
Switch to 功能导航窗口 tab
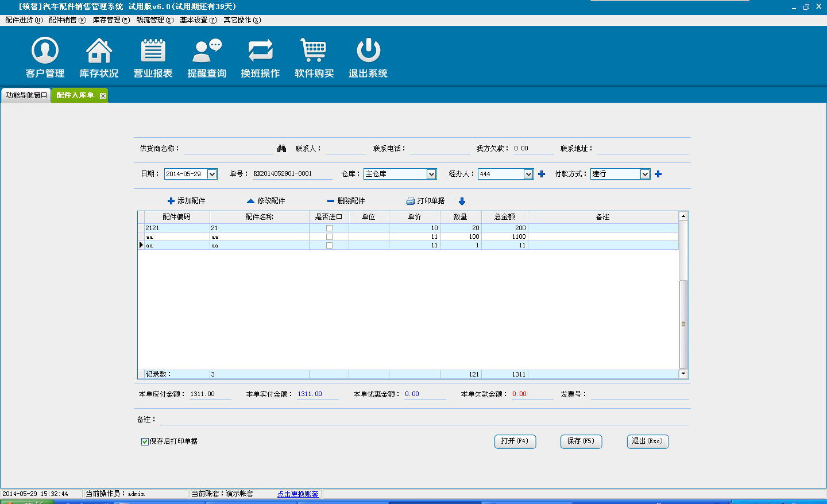point(26,95)
